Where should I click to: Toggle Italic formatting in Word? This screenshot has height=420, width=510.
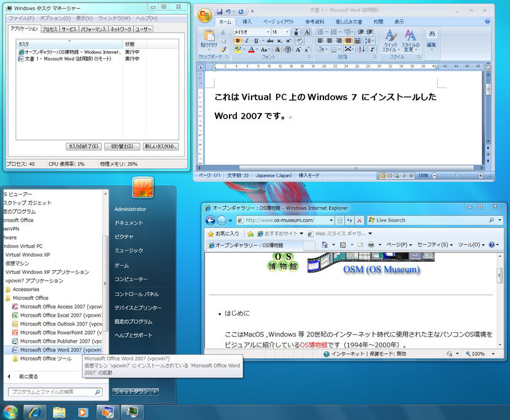(x=247, y=41)
